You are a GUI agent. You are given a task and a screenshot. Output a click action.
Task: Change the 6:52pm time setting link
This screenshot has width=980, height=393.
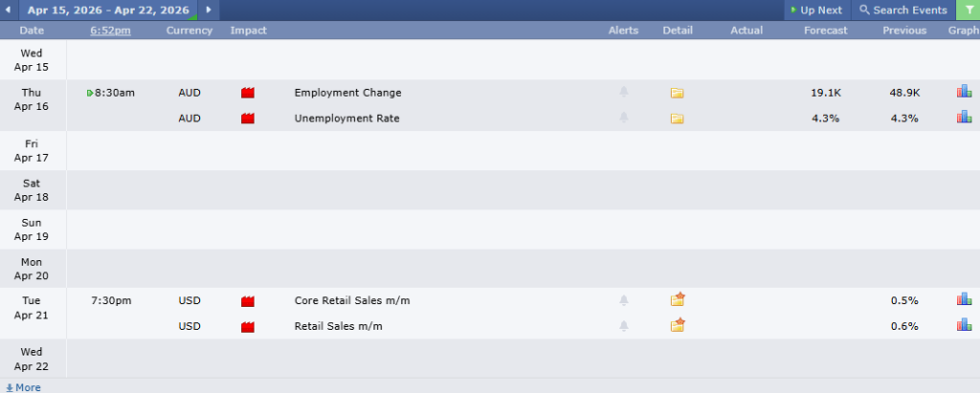[x=110, y=30]
